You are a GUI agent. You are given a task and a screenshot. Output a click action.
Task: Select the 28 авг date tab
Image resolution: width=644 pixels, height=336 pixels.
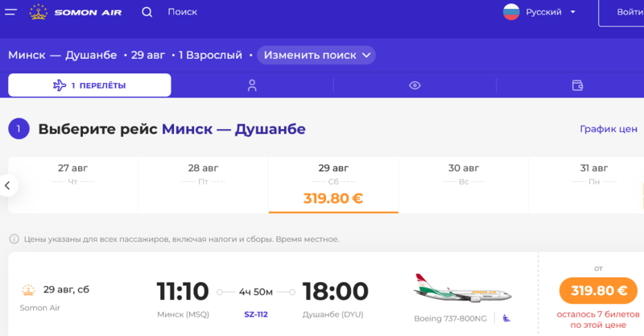pos(204,185)
